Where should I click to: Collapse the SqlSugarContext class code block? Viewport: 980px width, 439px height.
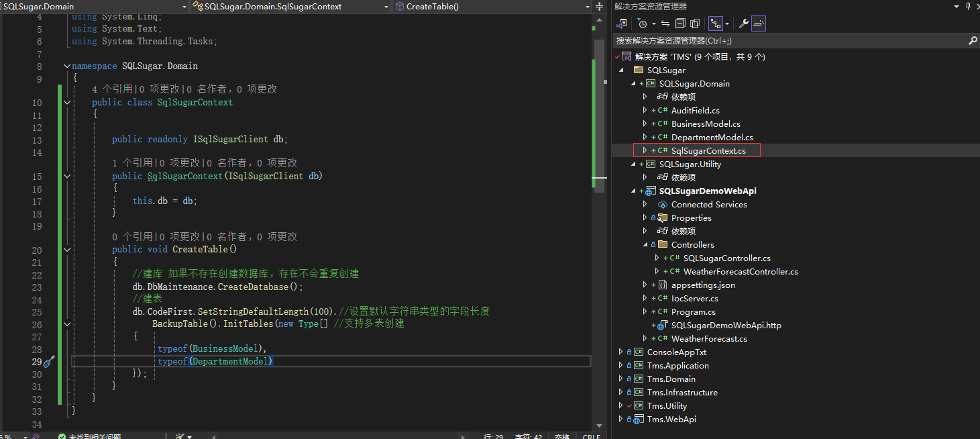coord(66,103)
